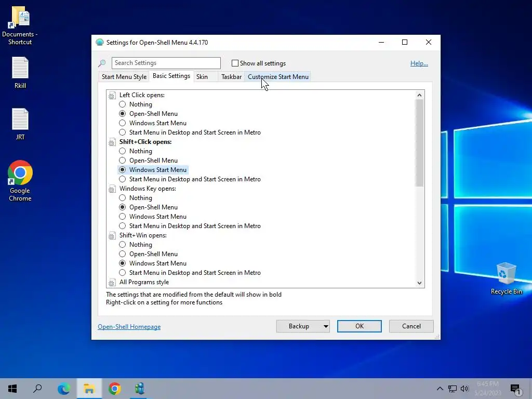The height and width of the screenshot is (399, 532).
Task: Click the volume speaker icon in tray
Action: 464,389
